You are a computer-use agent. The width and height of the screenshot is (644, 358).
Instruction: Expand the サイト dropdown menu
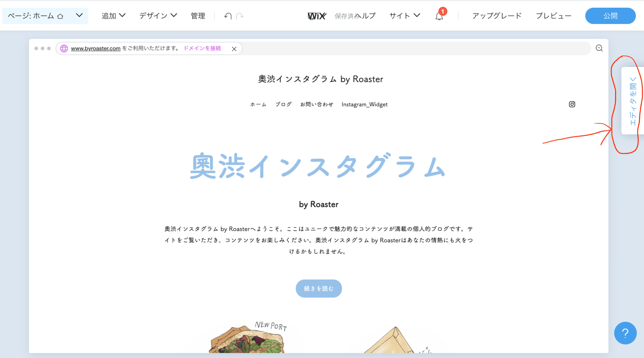[405, 16]
